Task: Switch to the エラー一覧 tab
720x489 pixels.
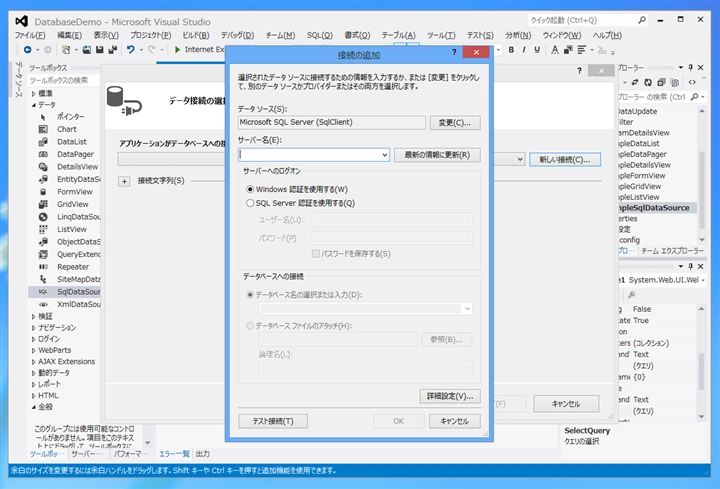Action: click(174, 454)
